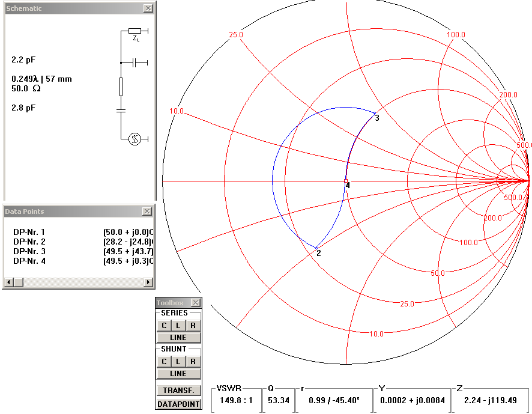Close the Data Points panel
The width and height of the screenshot is (532, 414).
[x=147, y=212]
